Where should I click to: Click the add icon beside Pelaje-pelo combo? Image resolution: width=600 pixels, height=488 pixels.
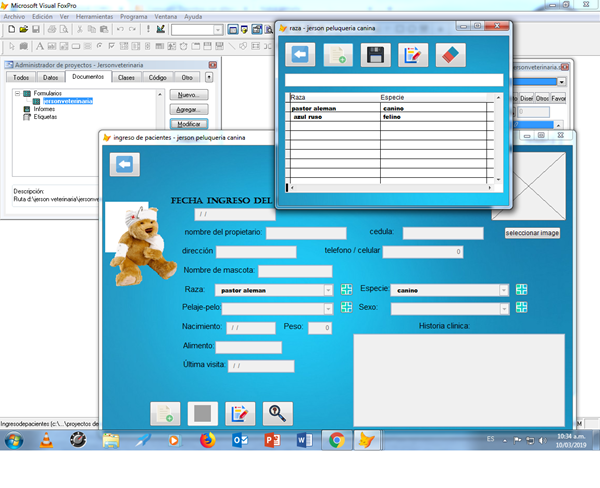[x=346, y=307]
